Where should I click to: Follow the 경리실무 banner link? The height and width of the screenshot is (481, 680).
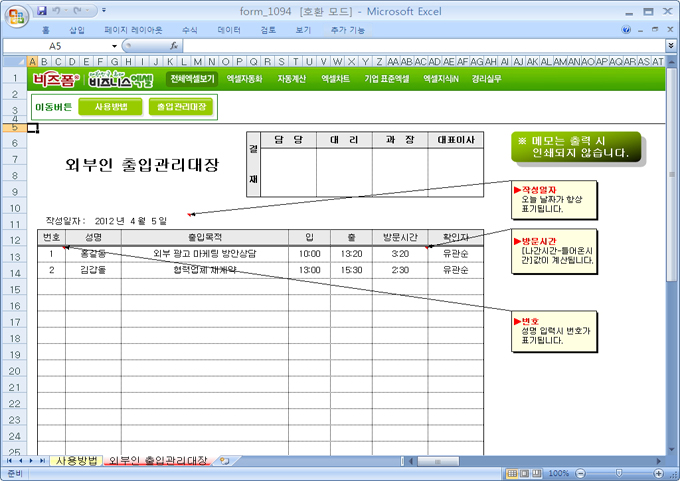click(x=487, y=79)
